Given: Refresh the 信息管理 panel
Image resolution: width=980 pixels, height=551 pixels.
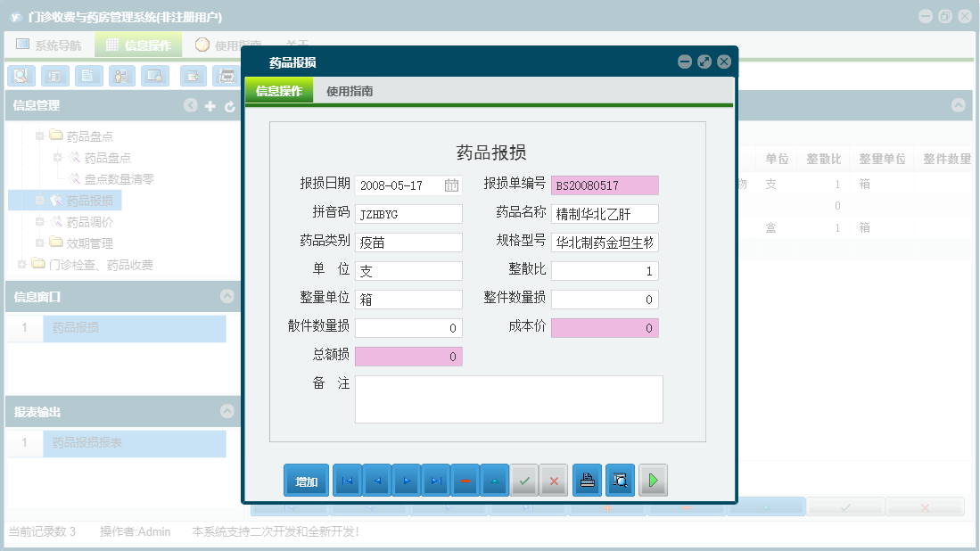Looking at the screenshot, I should tap(228, 105).
